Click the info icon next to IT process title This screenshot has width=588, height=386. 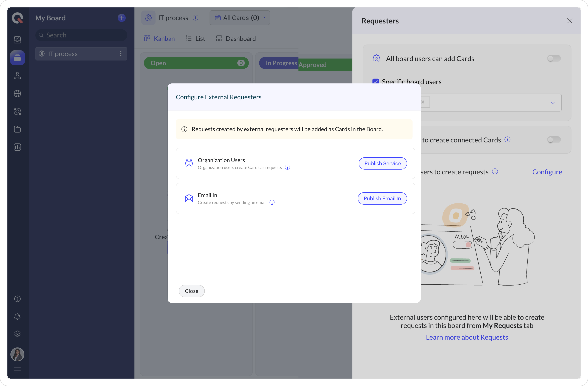tap(195, 18)
